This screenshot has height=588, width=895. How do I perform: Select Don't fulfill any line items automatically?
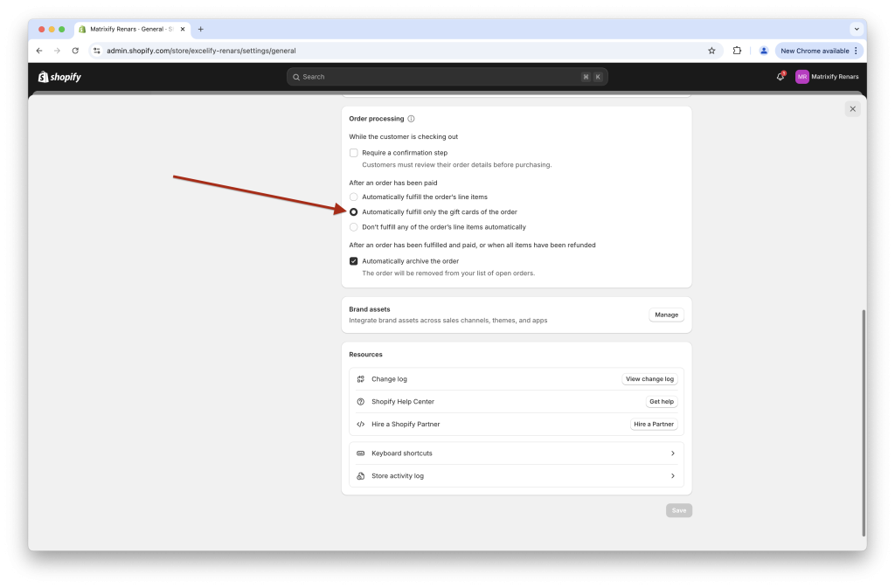353,226
